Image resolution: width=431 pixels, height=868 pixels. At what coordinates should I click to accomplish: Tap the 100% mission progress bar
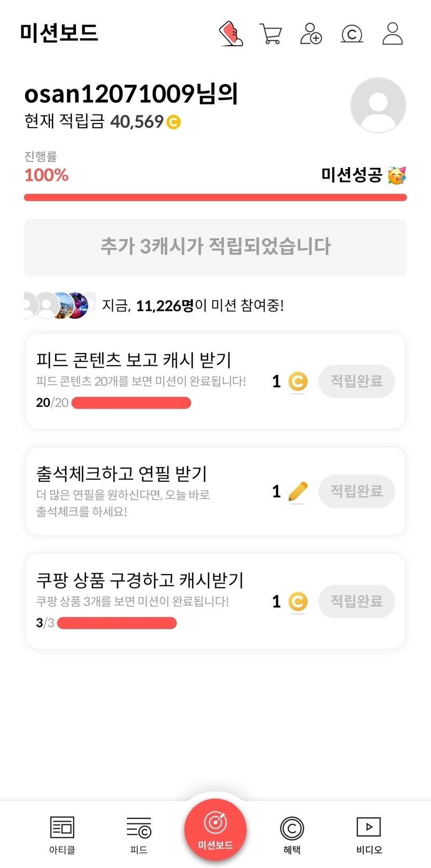coord(216,197)
